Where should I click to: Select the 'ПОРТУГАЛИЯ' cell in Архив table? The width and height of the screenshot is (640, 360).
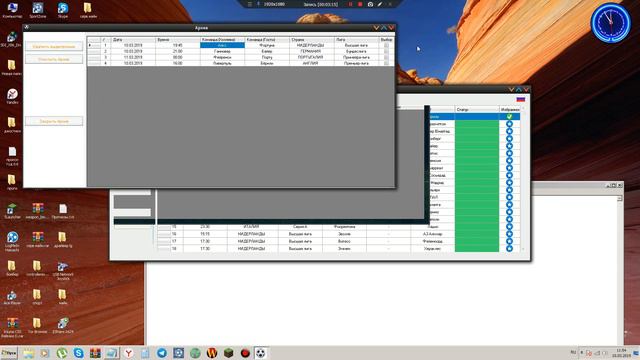311,58
